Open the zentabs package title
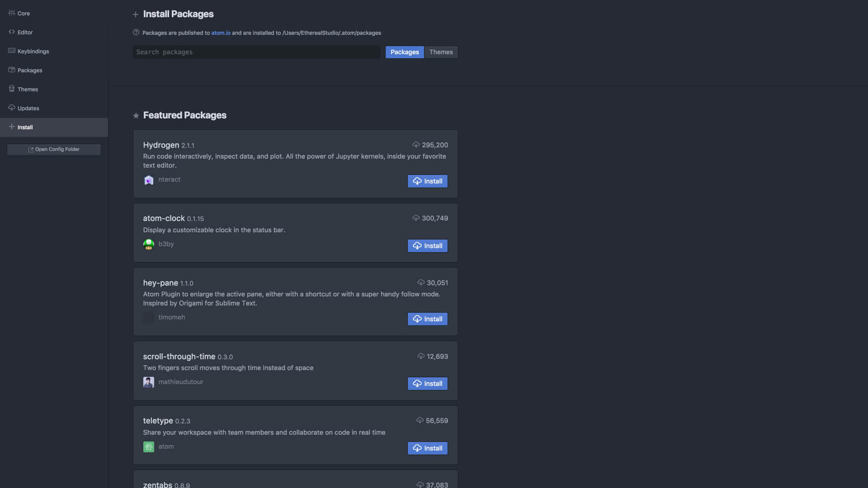Screen dimensions: 868x488 (157, 484)
